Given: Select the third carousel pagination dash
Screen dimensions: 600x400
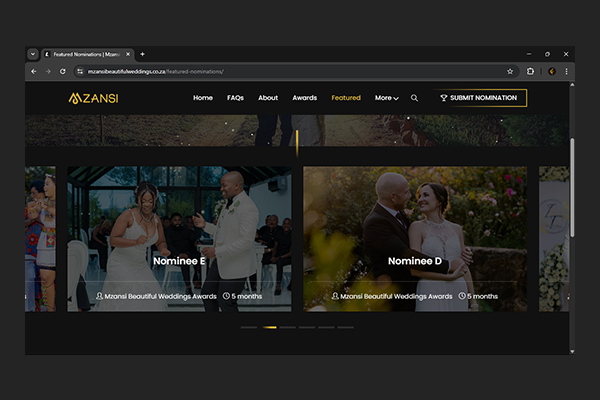Looking at the screenshot, I should click(x=288, y=328).
